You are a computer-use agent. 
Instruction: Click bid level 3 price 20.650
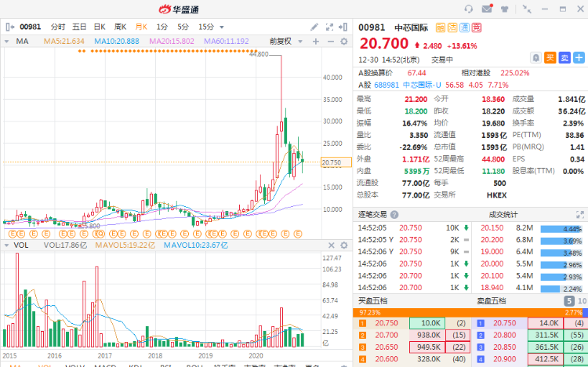click(x=387, y=347)
